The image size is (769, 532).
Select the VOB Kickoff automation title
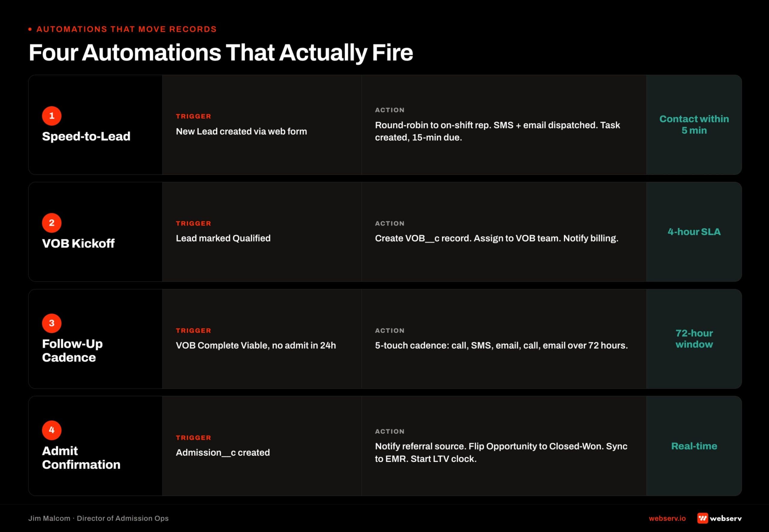point(78,243)
